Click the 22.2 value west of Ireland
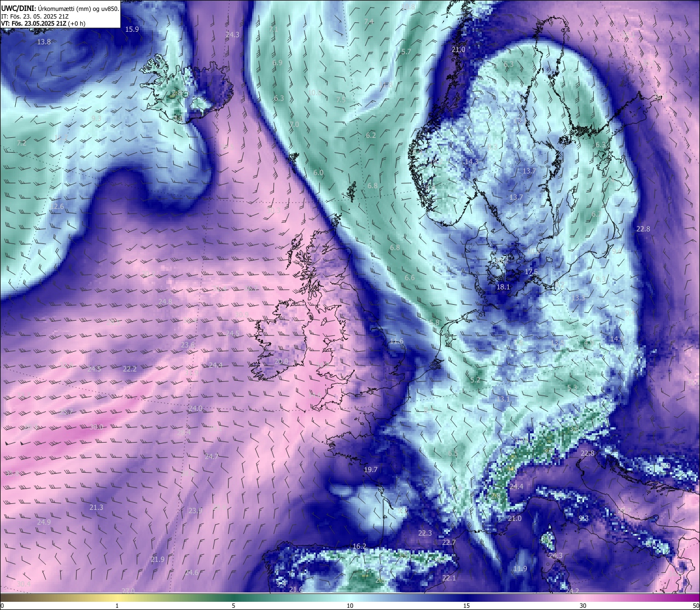This screenshot has width=700, height=610. pyautogui.click(x=130, y=369)
